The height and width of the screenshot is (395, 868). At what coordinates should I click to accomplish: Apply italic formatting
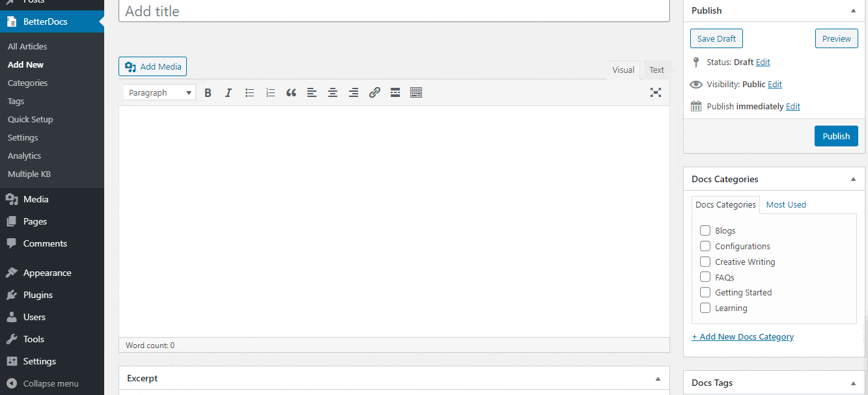pos(229,92)
